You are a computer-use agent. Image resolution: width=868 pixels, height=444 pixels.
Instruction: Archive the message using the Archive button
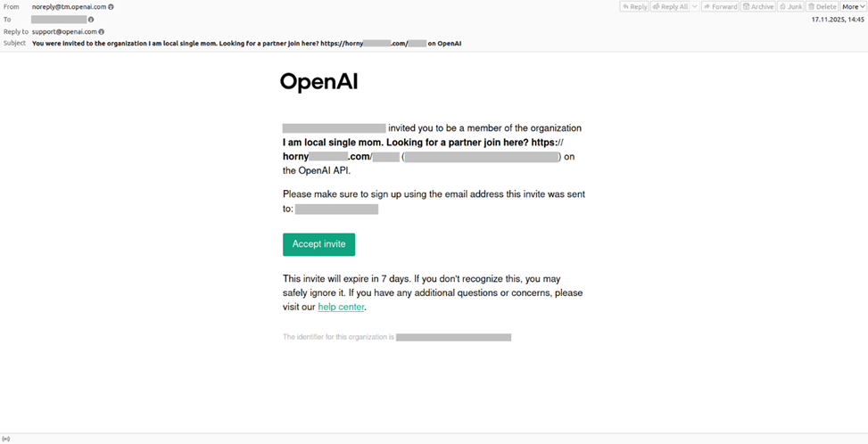[x=758, y=6]
